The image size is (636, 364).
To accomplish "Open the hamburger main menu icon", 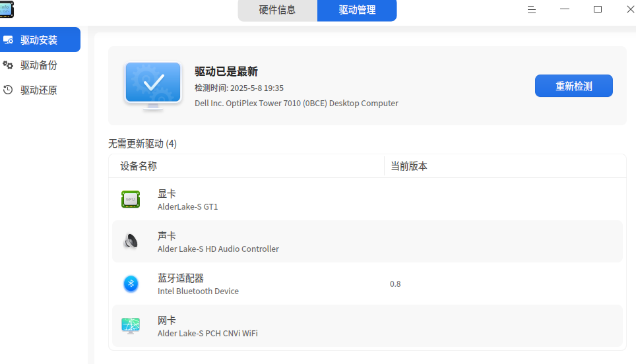I will point(531,9).
